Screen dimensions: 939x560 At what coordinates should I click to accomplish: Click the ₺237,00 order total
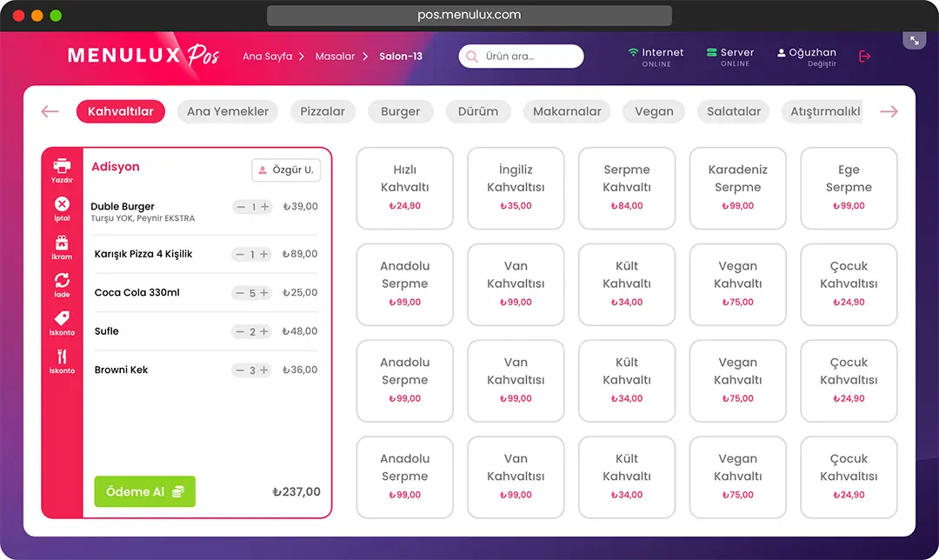pos(296,491)
